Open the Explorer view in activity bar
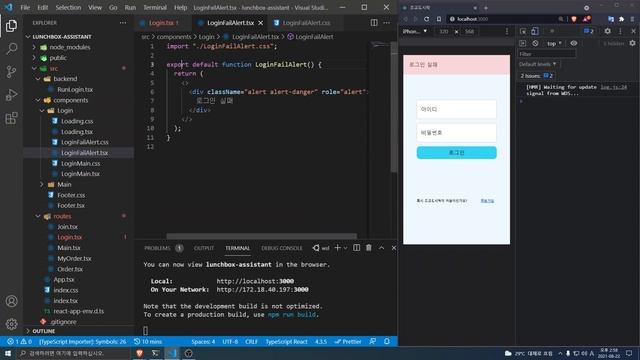The height and width of the screenshot is (360, 640). tap(11, 26)
